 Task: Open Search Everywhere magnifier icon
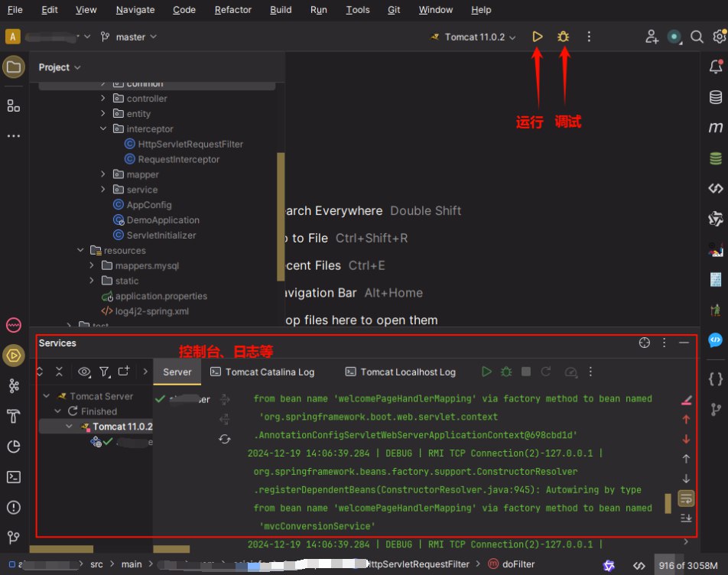coord(697,37)
